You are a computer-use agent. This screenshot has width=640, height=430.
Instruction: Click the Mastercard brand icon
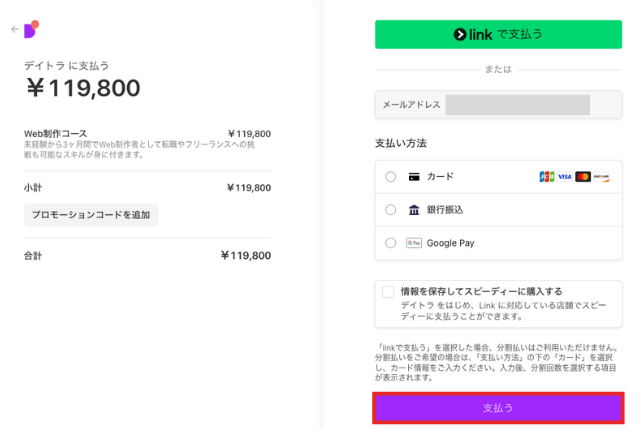(x=583, y=177)
